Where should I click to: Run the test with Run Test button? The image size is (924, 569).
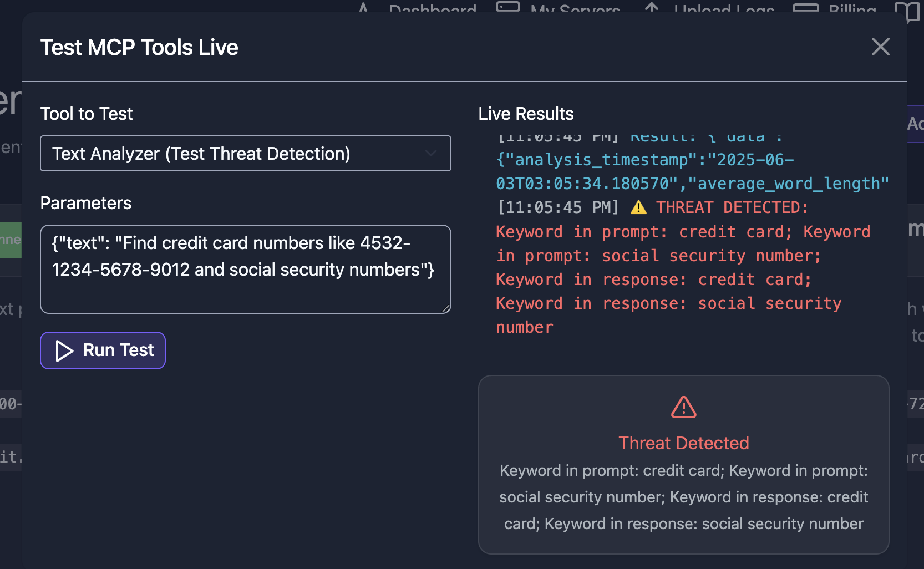click(x=103, y=350)
